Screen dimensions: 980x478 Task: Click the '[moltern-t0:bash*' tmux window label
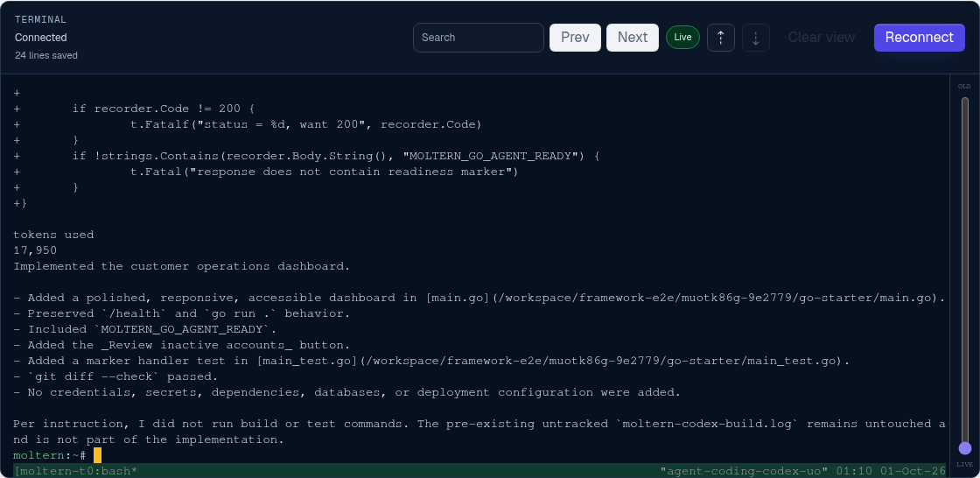(75, 470)
